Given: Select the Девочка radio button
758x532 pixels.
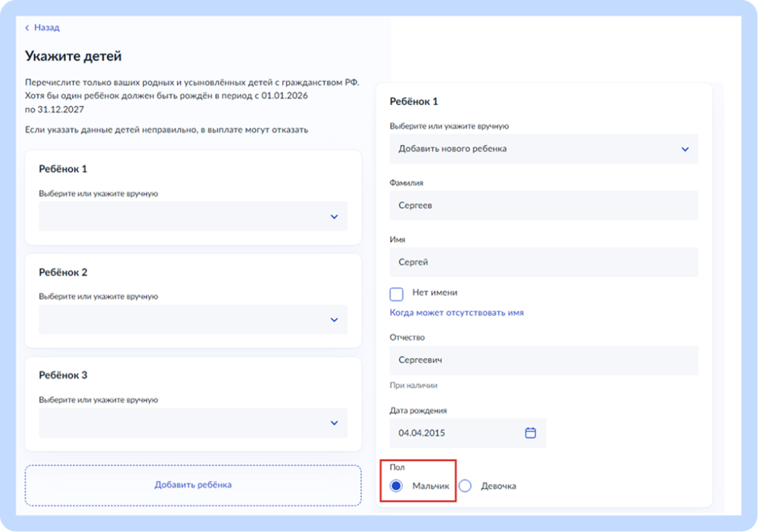Looking at the screenshot, I should tap(465, 485).
